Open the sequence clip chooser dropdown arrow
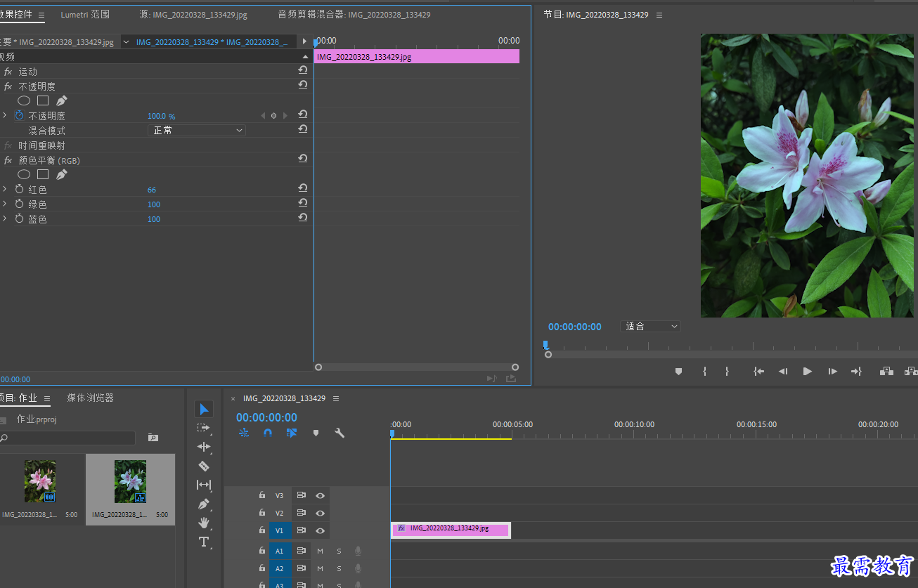 pos(126,42)
